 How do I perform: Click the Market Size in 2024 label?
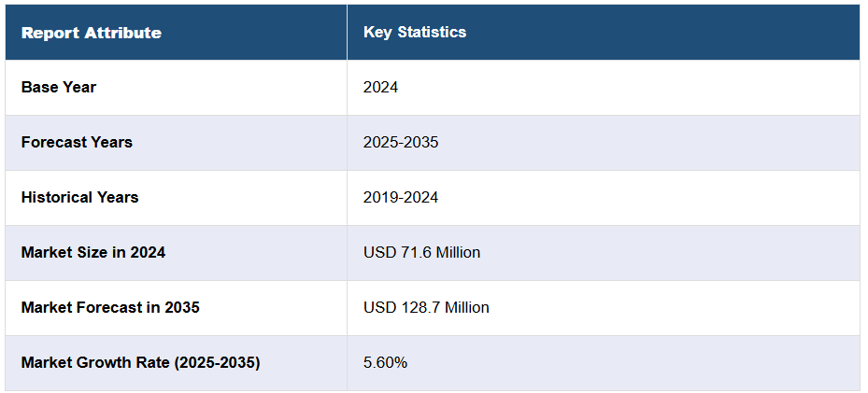pyautogui.click(x=93, y=252)
